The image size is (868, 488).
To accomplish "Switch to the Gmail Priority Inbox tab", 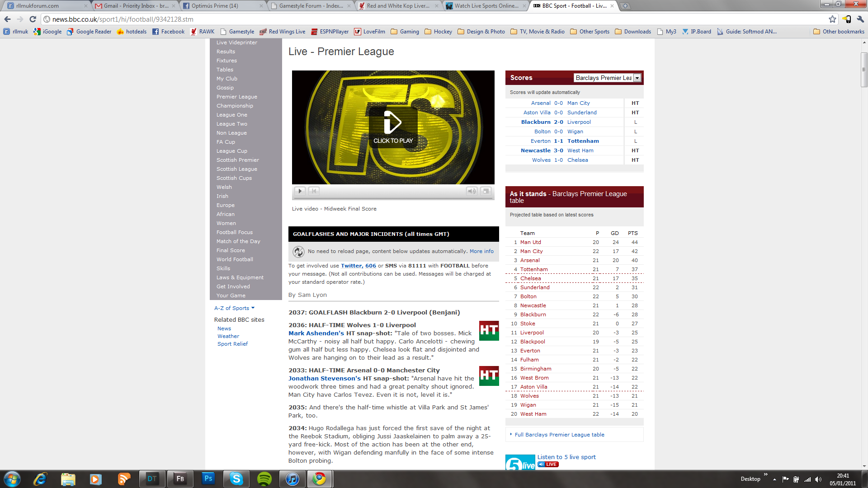I will [x=135, y=6].
